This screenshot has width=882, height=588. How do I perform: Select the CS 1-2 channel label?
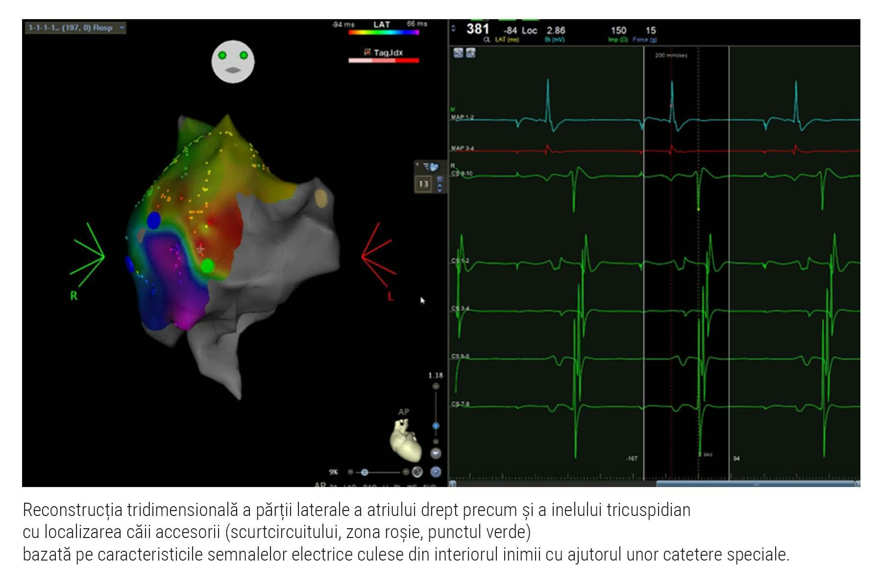[x=460, y=261]
